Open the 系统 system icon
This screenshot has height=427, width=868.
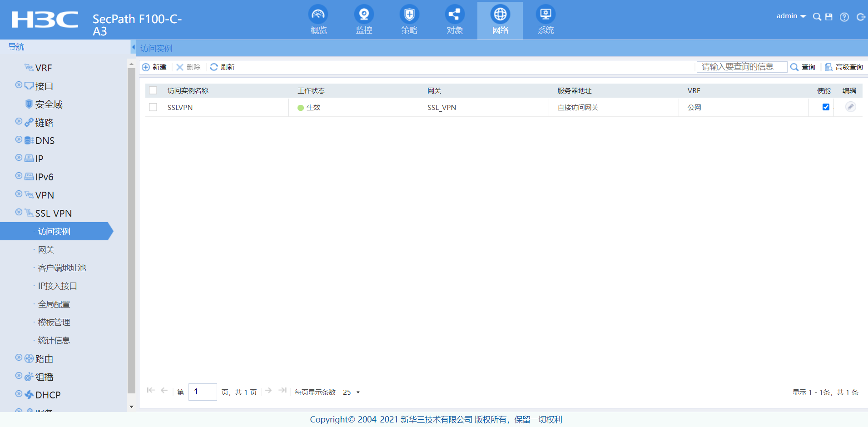(x=546, y=15)
